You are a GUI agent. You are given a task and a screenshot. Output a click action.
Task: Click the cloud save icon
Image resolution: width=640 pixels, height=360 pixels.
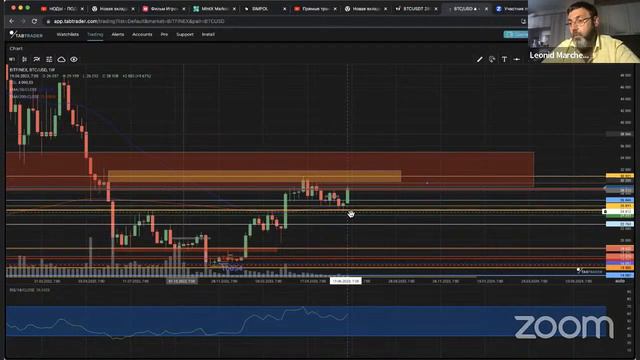coord(61,60)
